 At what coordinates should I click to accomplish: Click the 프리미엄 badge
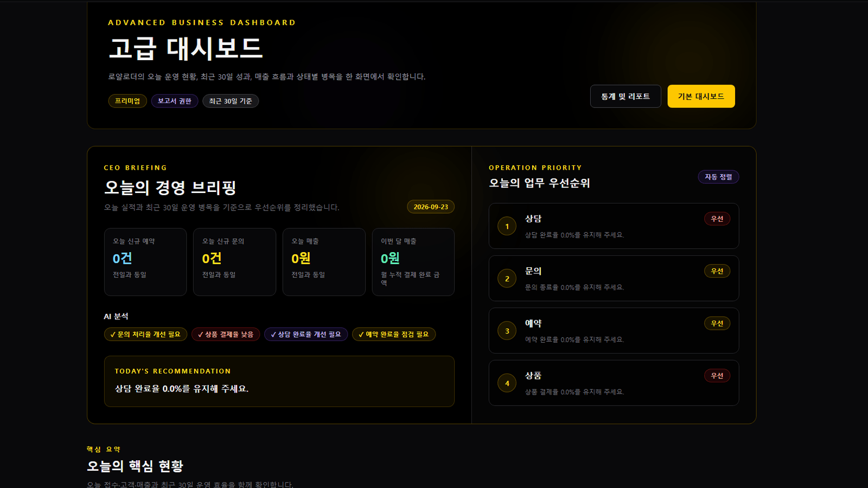pyautogui.click(x=127, y=101)
